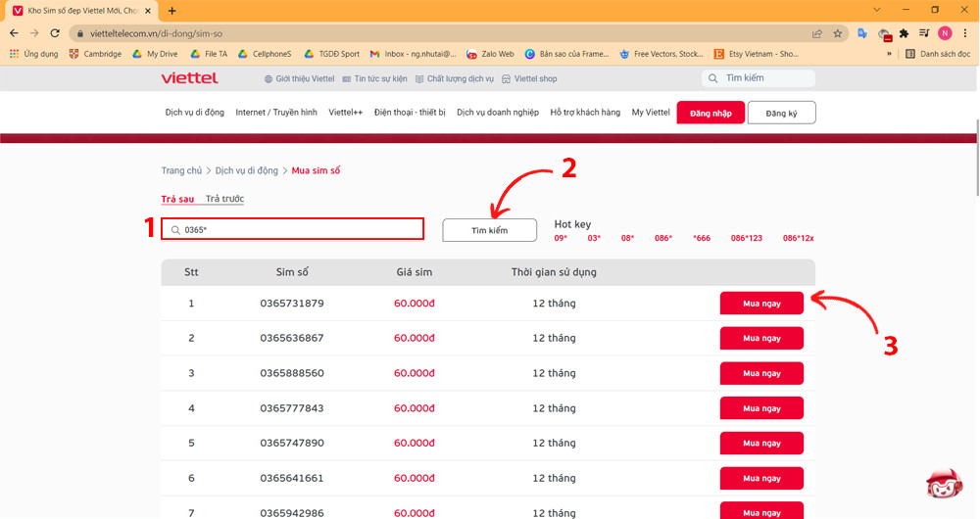Open the CellphoneS bookmark
This screenshot has width=980, height=519.
click(265, 54)
